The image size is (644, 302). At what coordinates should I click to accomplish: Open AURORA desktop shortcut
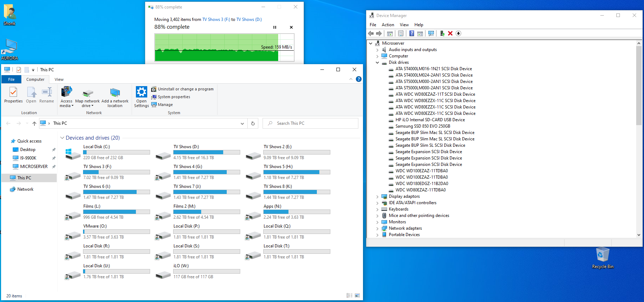[x=10, y=50]
